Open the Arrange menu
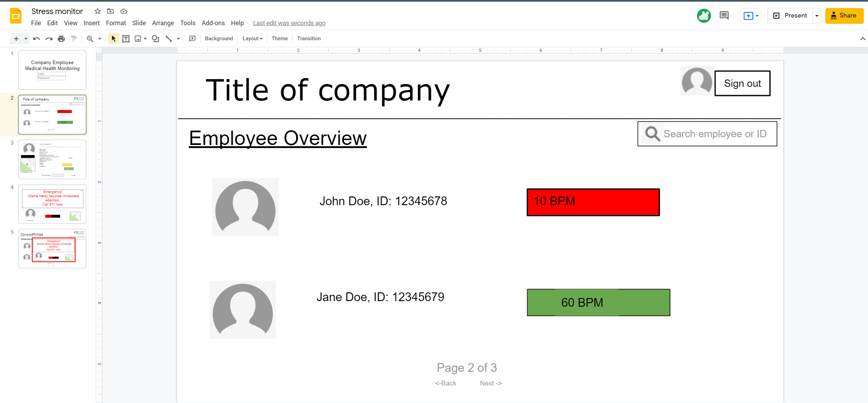 coord(163,23)
